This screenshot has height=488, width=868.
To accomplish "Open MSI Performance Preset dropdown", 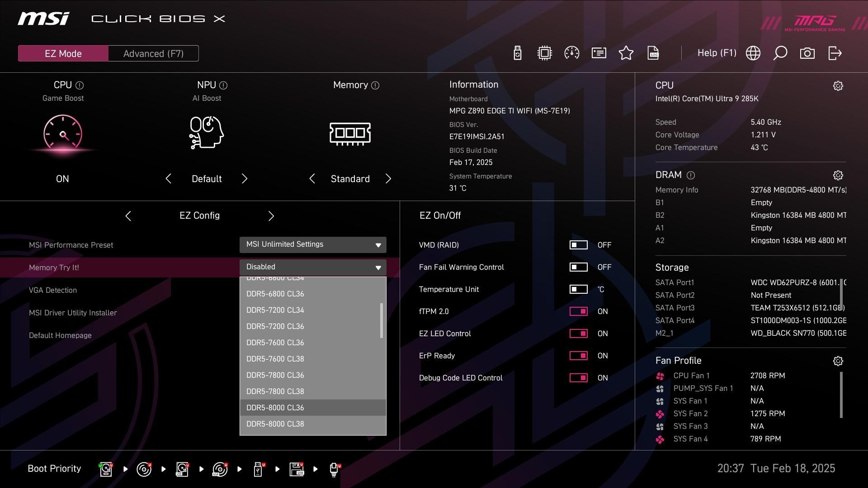I will click(x=313, y=244).
